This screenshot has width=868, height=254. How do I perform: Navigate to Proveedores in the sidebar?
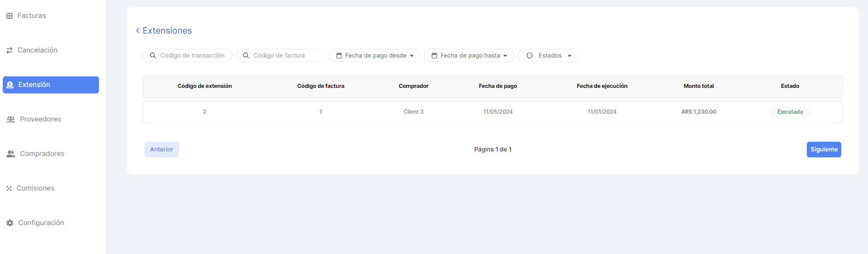pos(41,119)
